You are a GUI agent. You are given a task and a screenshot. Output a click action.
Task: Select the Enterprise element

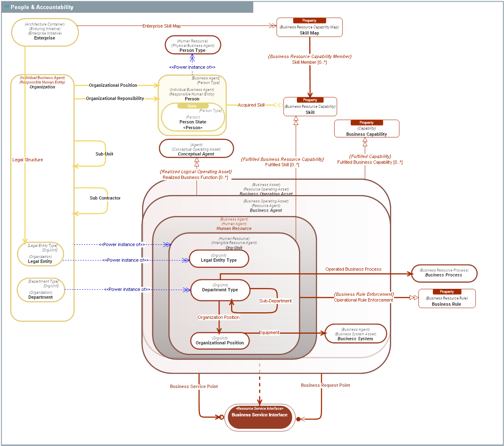(x=44, y=32)
